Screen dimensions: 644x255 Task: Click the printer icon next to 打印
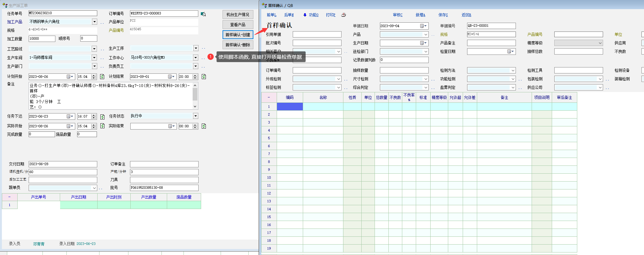tap(343, 15)
